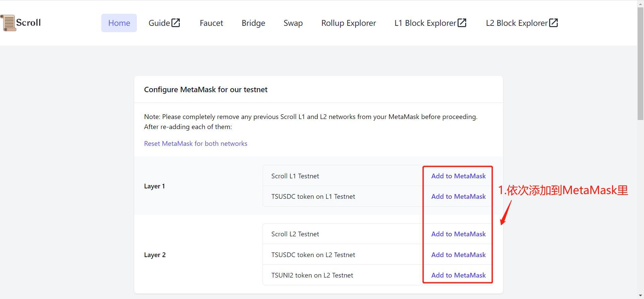Click the 'TSUSDC token on L1 Testnet' label
The image size is (644, 299).
[x=313, y=196]
